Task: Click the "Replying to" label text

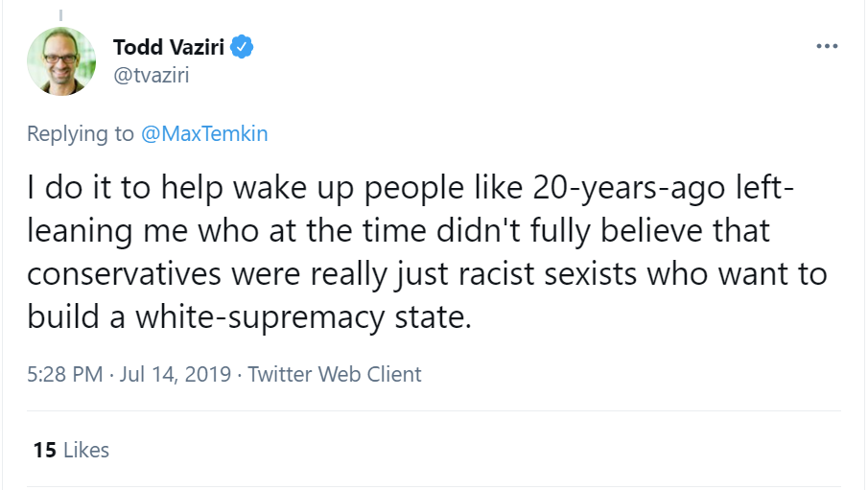Action: (81, 133)
